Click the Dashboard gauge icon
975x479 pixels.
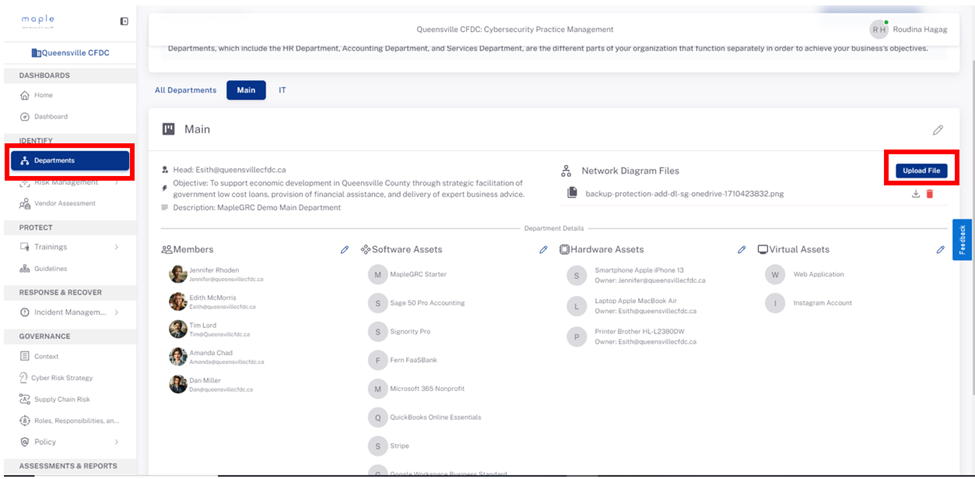(25, 116)
